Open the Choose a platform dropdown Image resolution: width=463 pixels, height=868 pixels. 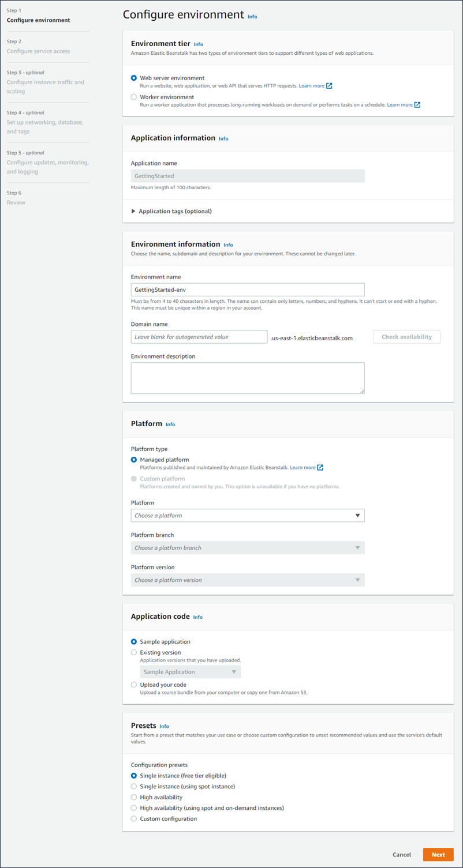click(248, 515)
